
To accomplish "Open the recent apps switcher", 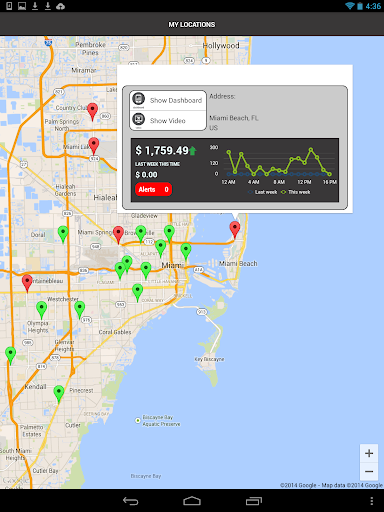I will click(x=254, y=501).
